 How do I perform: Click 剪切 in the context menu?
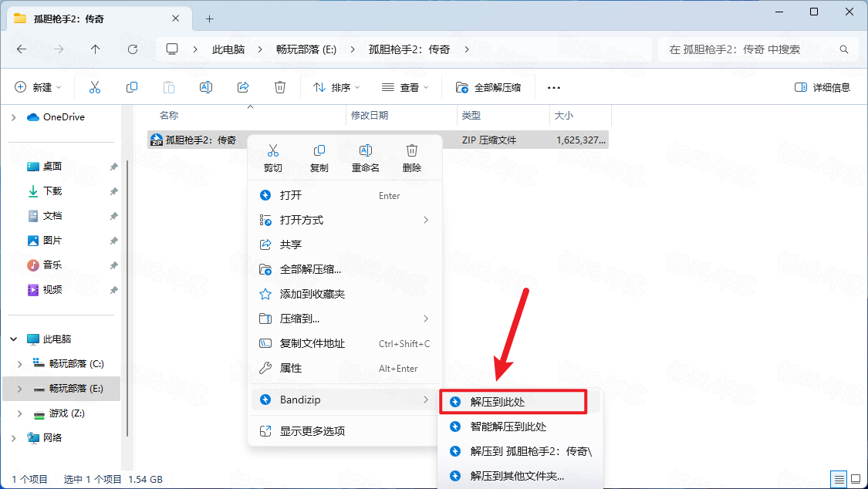(x=273, y=158)
